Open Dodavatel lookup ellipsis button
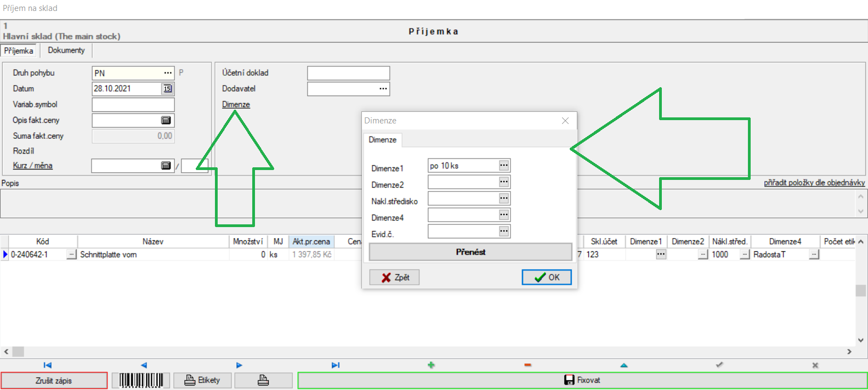868x390 pixels. coord(383,89)
